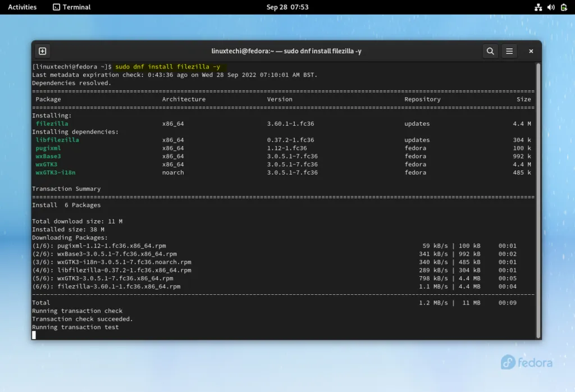
Task: Click the terminal window title
Action: pyautogui.click(x=286, y=51)
